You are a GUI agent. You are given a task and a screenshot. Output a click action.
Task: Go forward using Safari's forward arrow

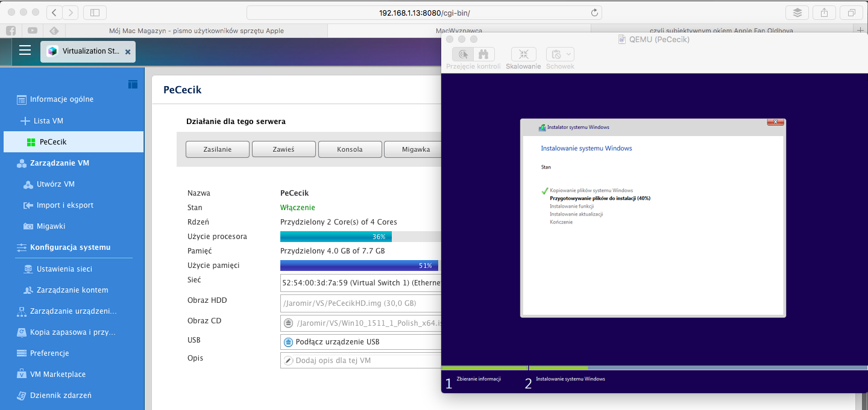coord(71,13)
